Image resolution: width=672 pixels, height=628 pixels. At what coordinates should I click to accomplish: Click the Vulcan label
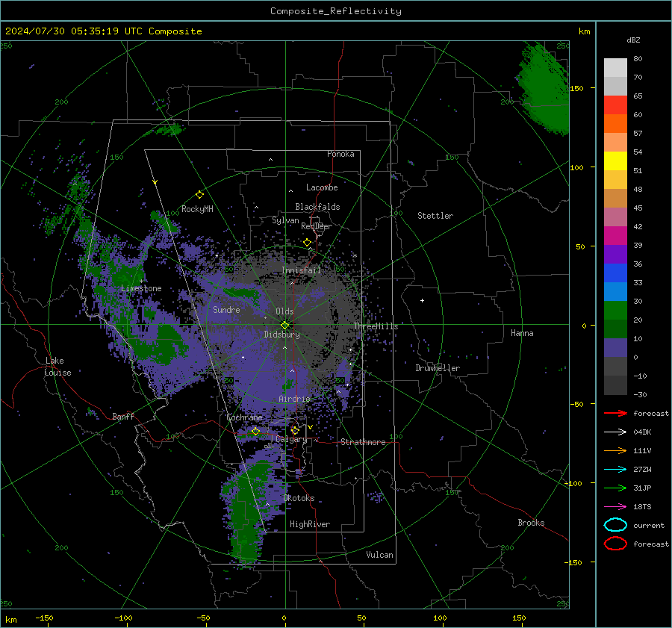point(379,555)
